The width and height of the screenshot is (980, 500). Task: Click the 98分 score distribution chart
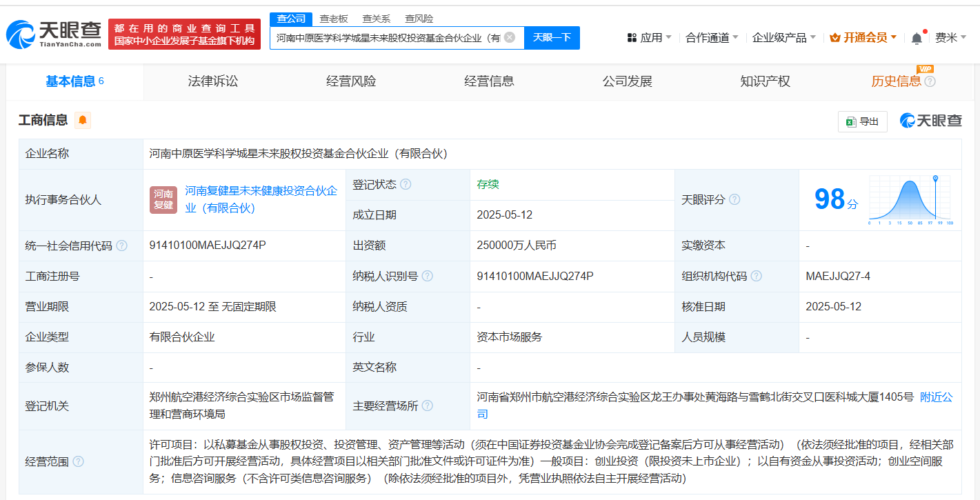pos(910,200)
